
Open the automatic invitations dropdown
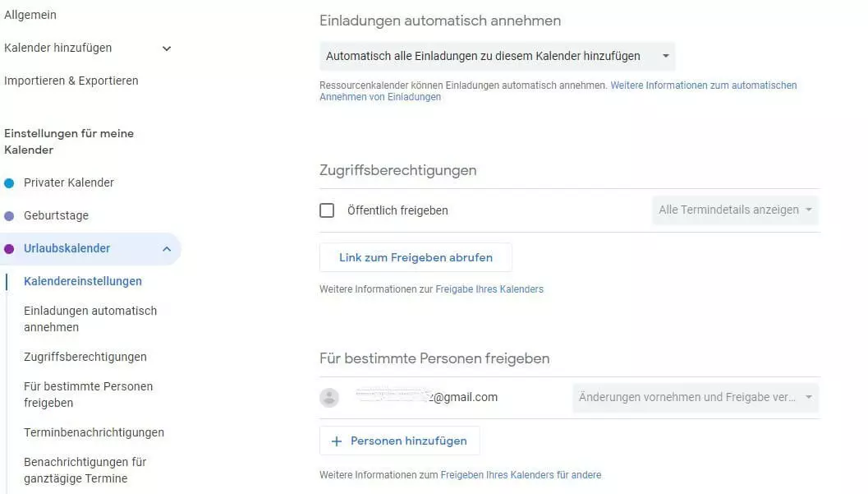click(x=497, y=56)
